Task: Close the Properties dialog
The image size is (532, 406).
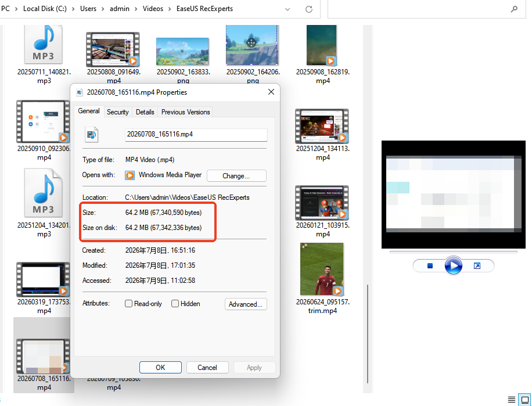Action: [x=271, y=92]
